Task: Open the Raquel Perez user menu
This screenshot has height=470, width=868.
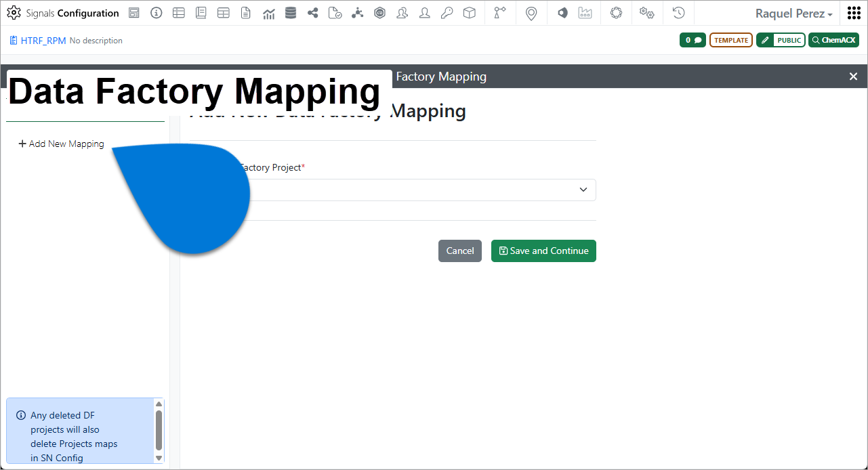Action: click(794, 14)
